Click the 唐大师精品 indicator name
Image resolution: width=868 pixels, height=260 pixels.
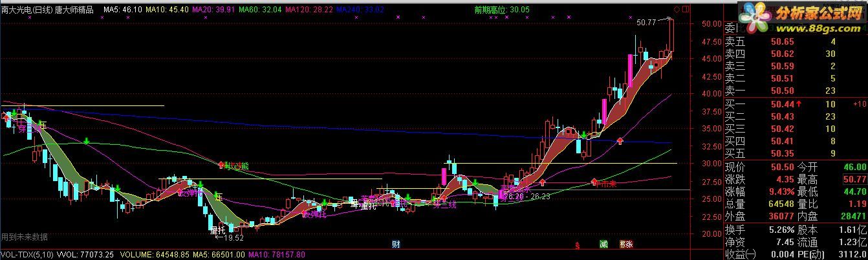coord(74,10)
